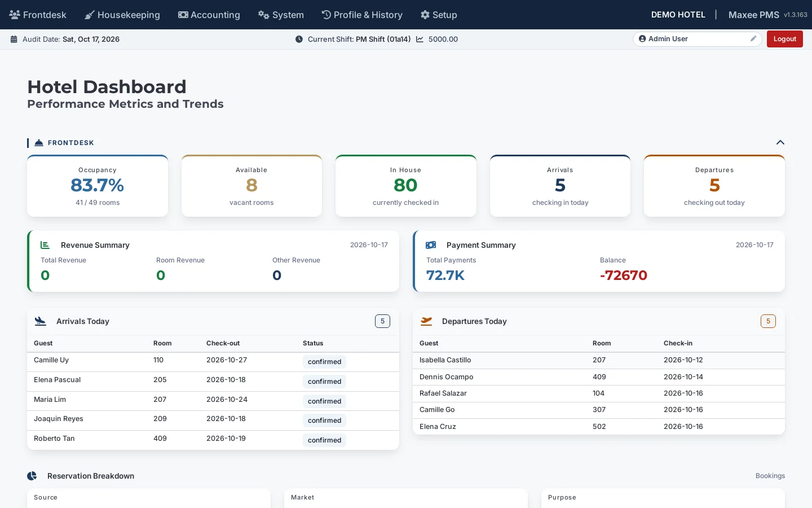This screenshot has height=508, width=812.
Task: Click check-out date 2026-10-27 for room 110
Action: coord(227,360)
